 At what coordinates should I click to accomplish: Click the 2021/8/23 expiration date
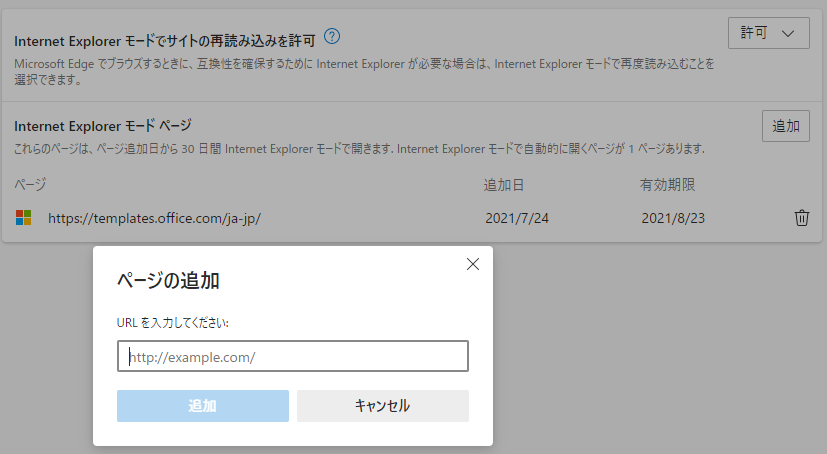[673, 218]
